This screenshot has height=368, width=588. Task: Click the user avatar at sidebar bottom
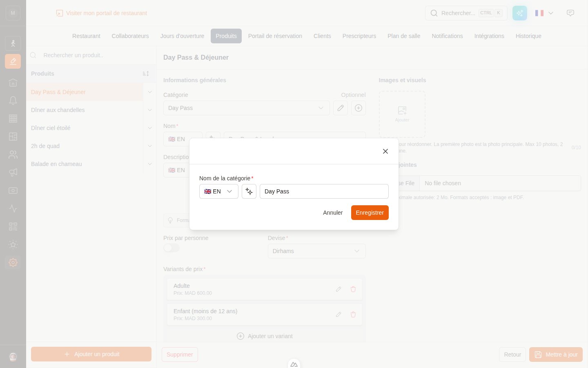point(13,357)
